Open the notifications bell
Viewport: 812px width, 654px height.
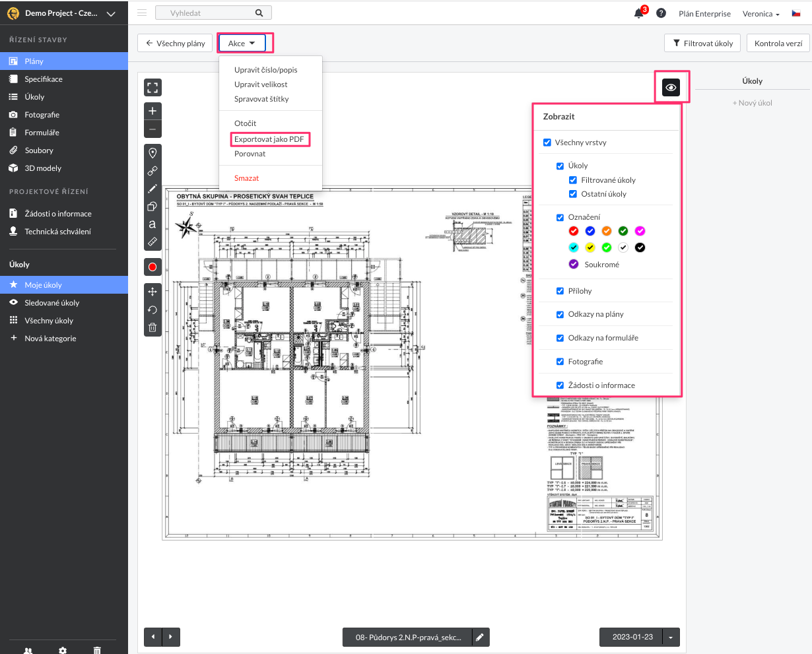click(638, 14)
